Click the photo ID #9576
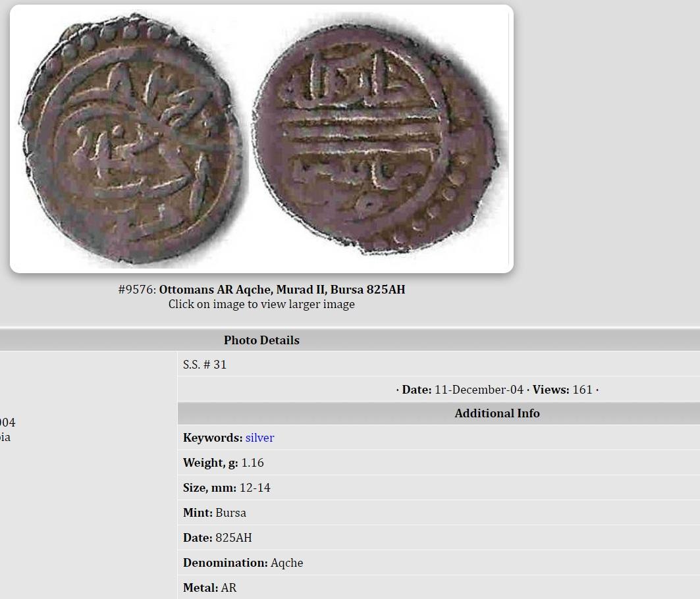This screenshot has width=700, height=599. 137,290
